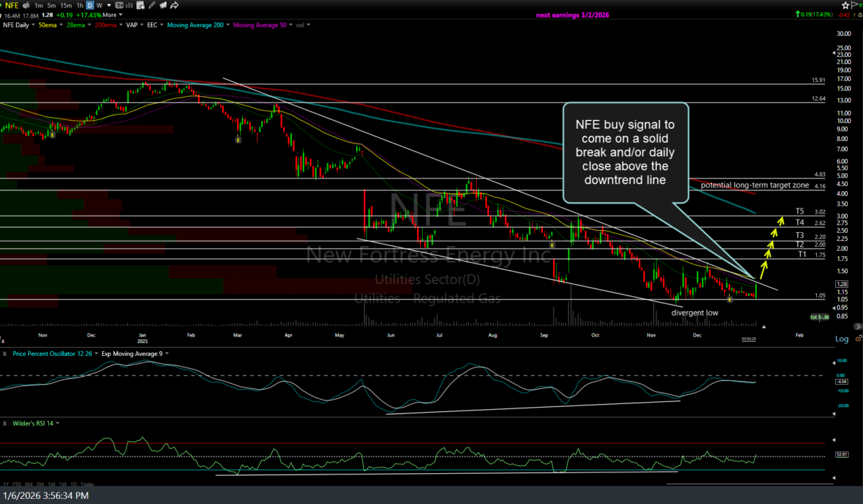Click the potential long-term target zone label
The image size is (863, 504).
pyautogui.click(x=755, y=185)
